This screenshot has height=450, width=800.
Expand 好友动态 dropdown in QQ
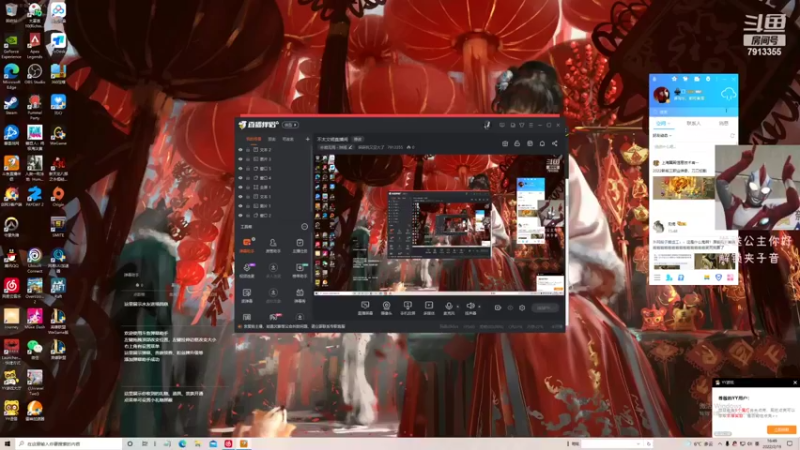coord(662,136)
